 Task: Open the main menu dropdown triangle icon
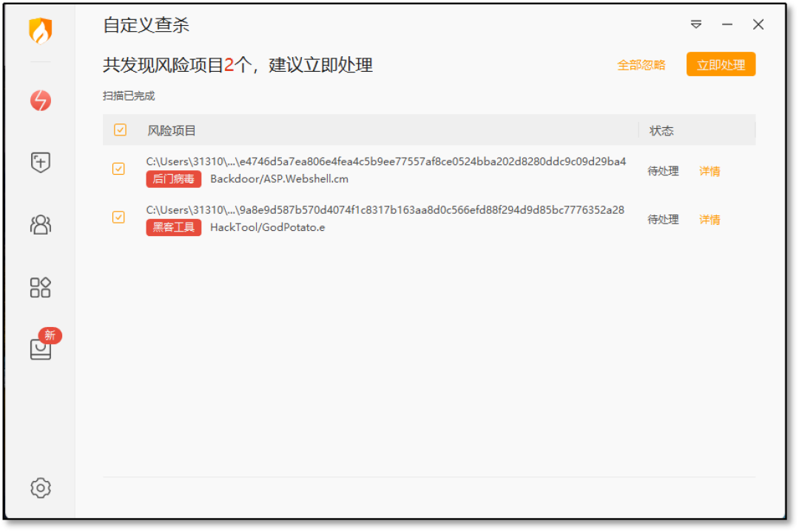click(696, 24)
